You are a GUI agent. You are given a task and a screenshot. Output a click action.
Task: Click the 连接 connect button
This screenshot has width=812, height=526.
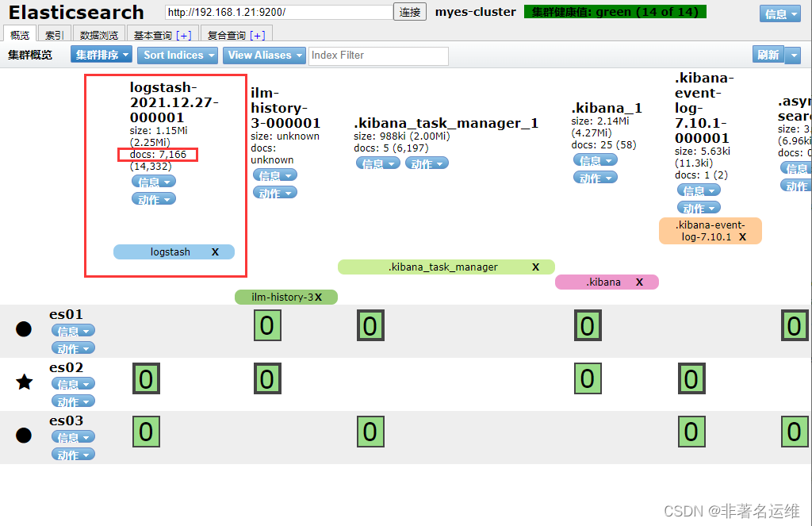[x=410, y=12]
